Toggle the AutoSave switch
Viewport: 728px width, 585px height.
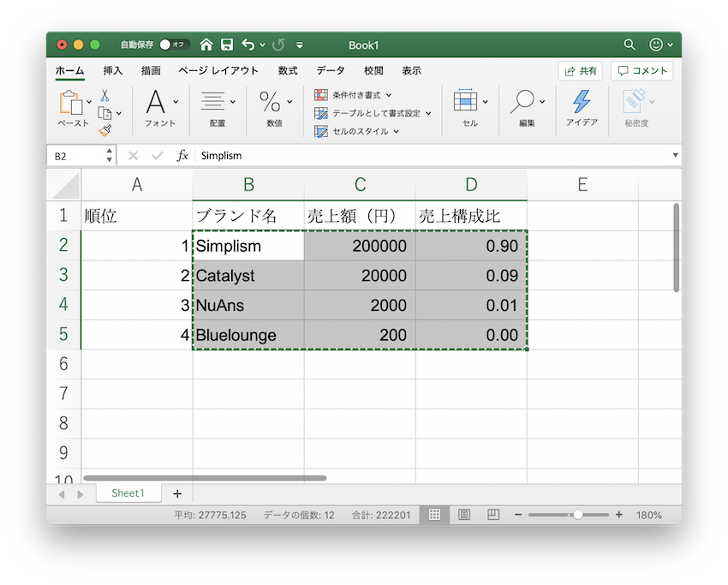tap(174, 45)
